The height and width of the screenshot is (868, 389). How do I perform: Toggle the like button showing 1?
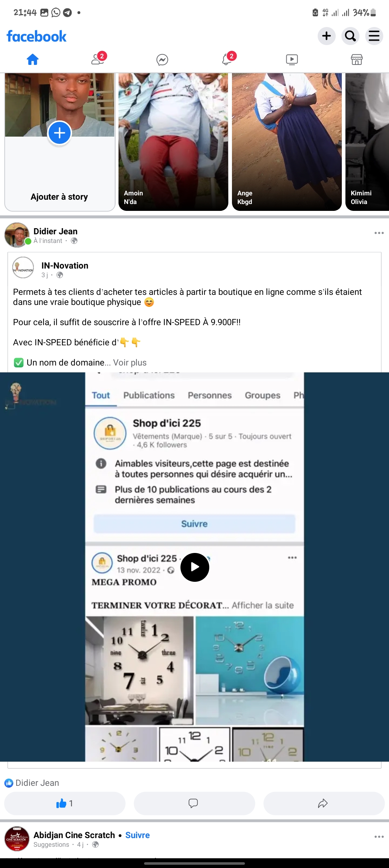[65, 803]
